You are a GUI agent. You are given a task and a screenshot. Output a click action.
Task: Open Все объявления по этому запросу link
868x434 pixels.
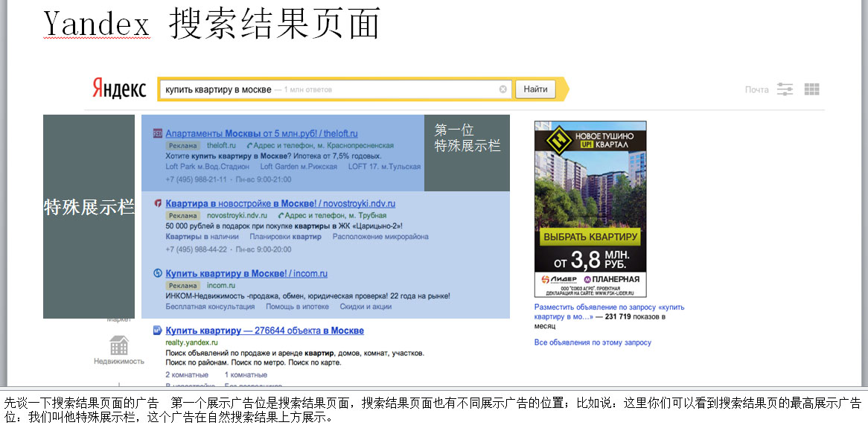click(593, 342)
